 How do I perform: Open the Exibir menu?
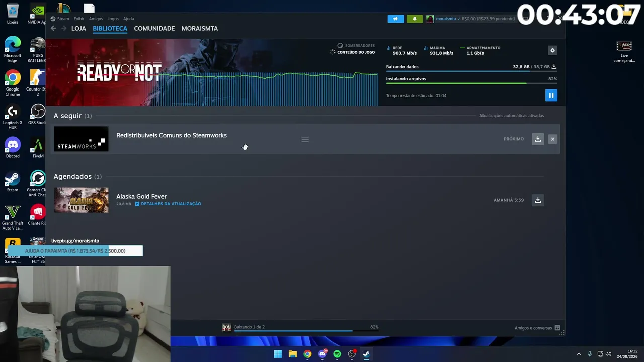79,19
